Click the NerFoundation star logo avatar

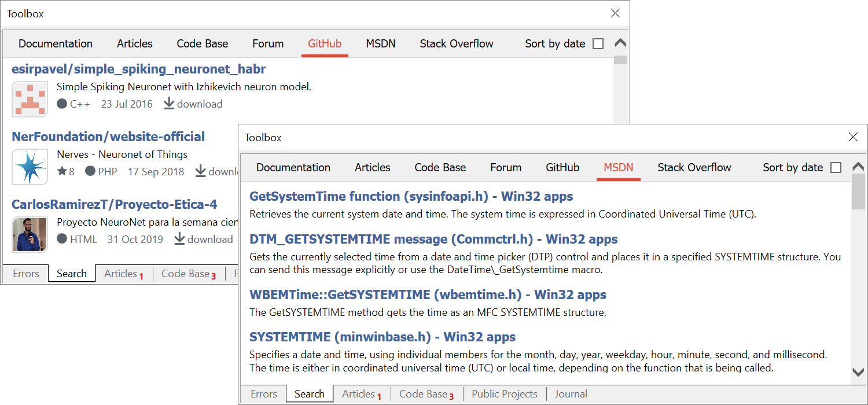point(30,167)
